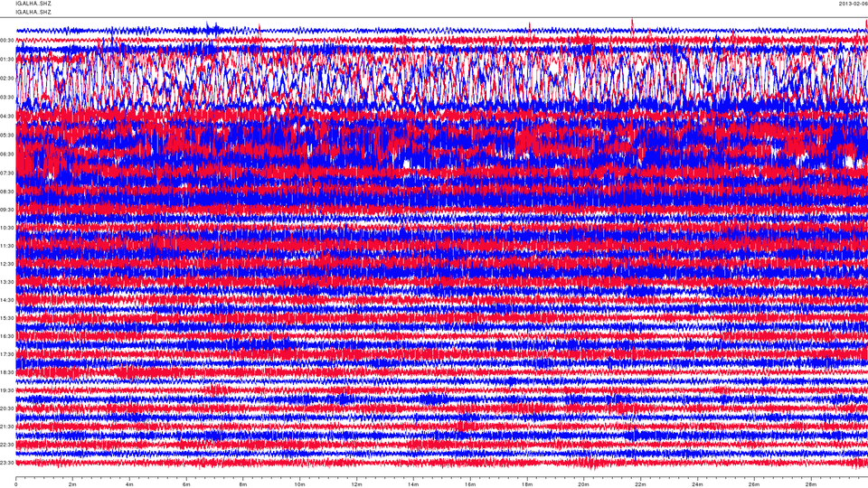The image size is (868, 488).
Task: Click the 14m axis label
Action: [413, 484]
